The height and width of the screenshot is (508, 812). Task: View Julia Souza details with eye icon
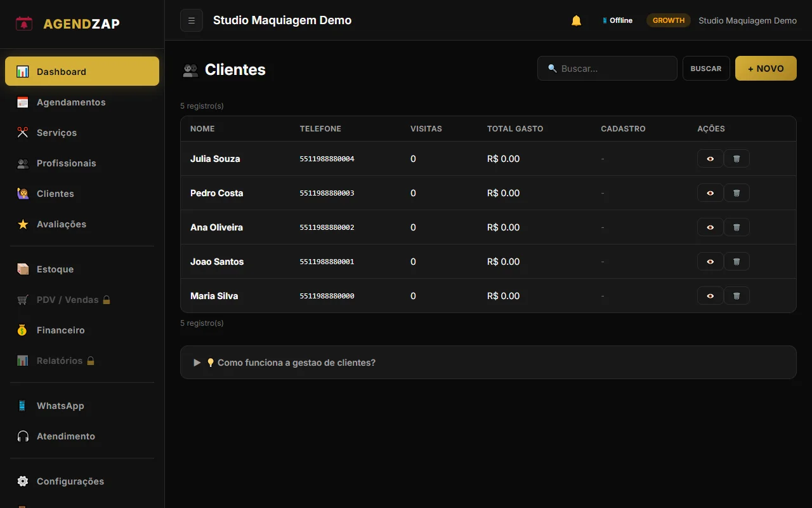tap(710, 159)
